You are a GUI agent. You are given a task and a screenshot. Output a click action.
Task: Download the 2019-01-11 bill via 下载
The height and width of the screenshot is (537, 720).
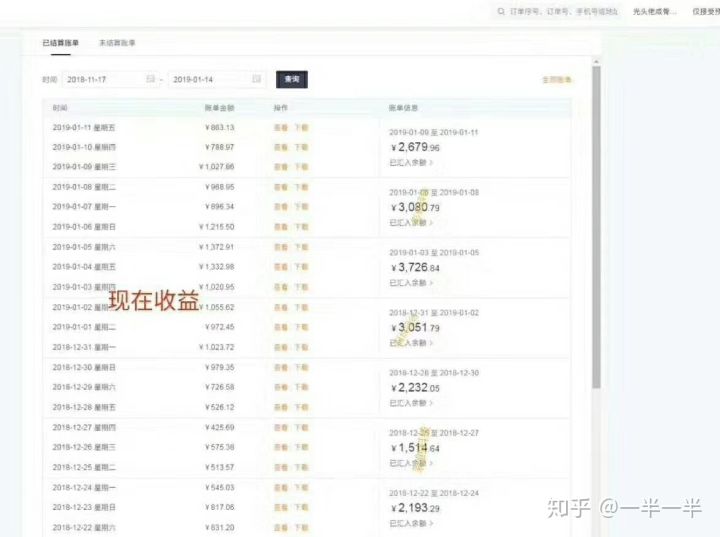point(301,128)
